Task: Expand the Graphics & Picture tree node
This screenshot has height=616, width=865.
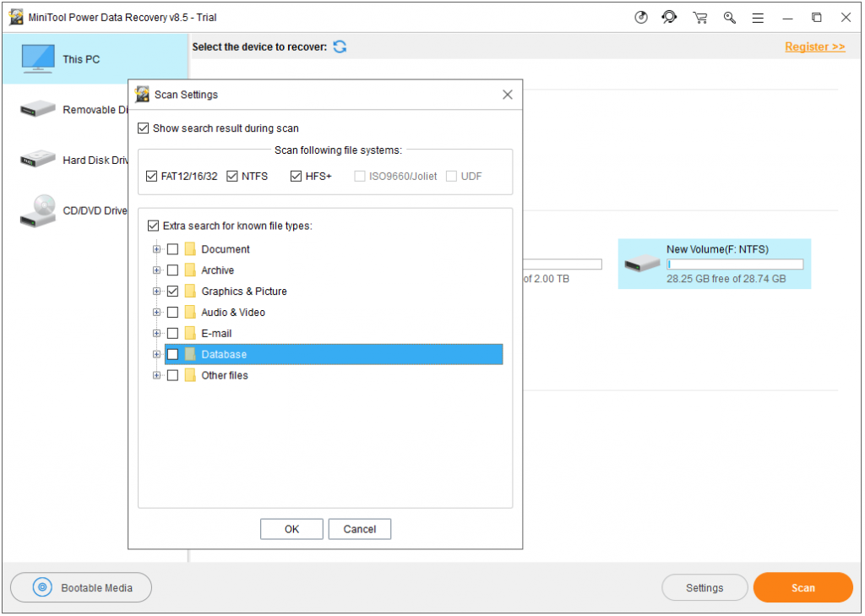Action: coord(156,292)
